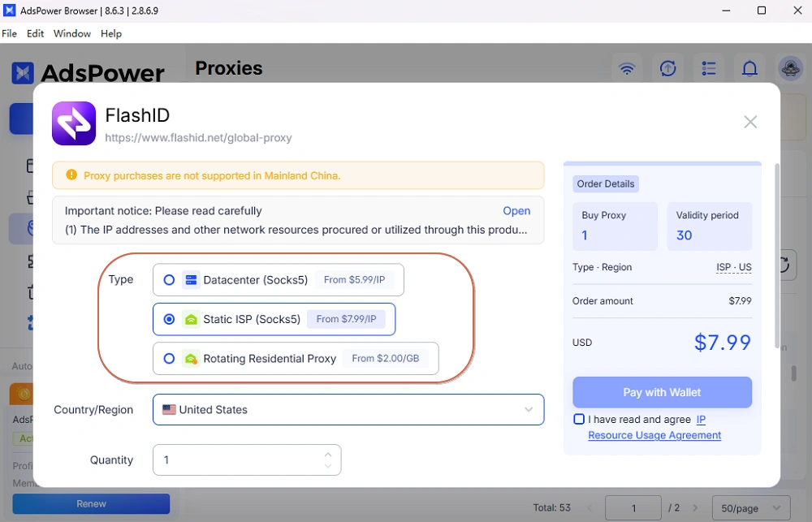Click the Rotating Residential Proxy icon
Screen dimensions: 812x522
pyautogui.click(x=191, y=358)
